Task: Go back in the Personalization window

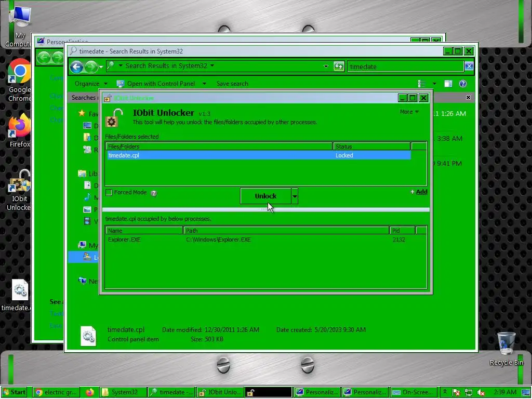Action: coord(44,57)
